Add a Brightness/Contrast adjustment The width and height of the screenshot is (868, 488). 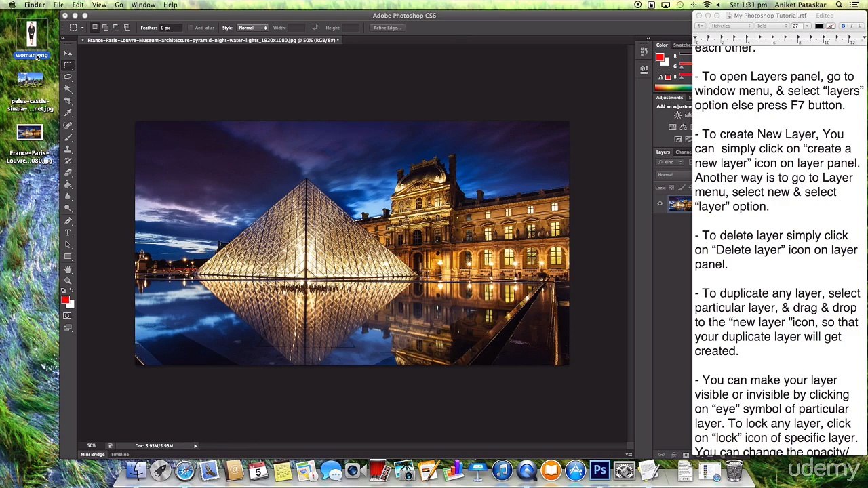coord(677,115)
